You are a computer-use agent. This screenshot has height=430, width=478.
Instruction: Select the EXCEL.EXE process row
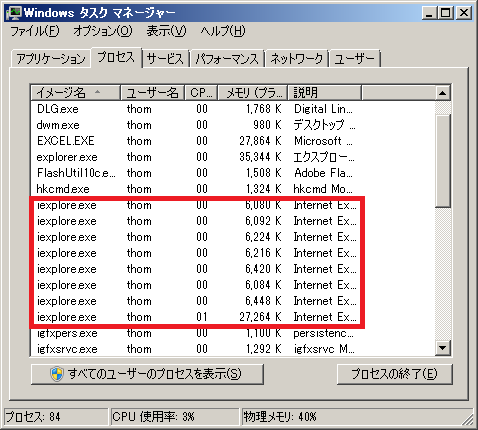(x=233, y=141)
